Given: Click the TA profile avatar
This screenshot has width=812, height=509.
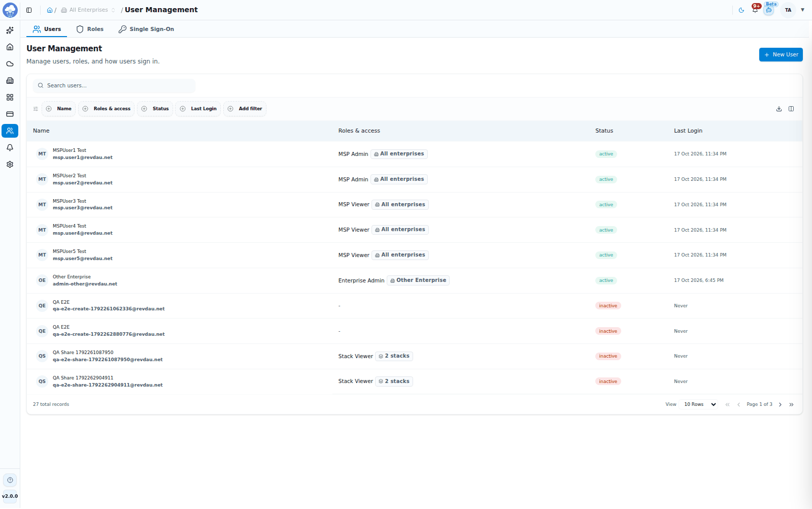Looking at the screenshot, I should pos(788,10).
